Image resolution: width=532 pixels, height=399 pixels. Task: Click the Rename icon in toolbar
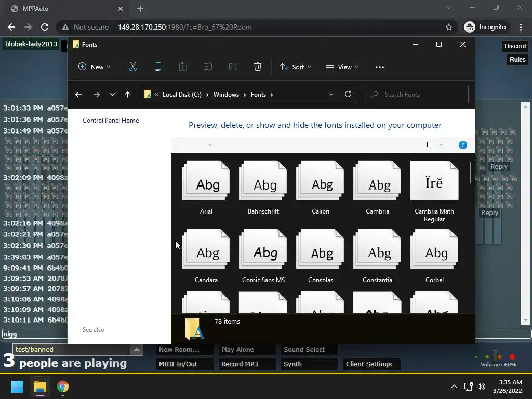click(208, 67)
